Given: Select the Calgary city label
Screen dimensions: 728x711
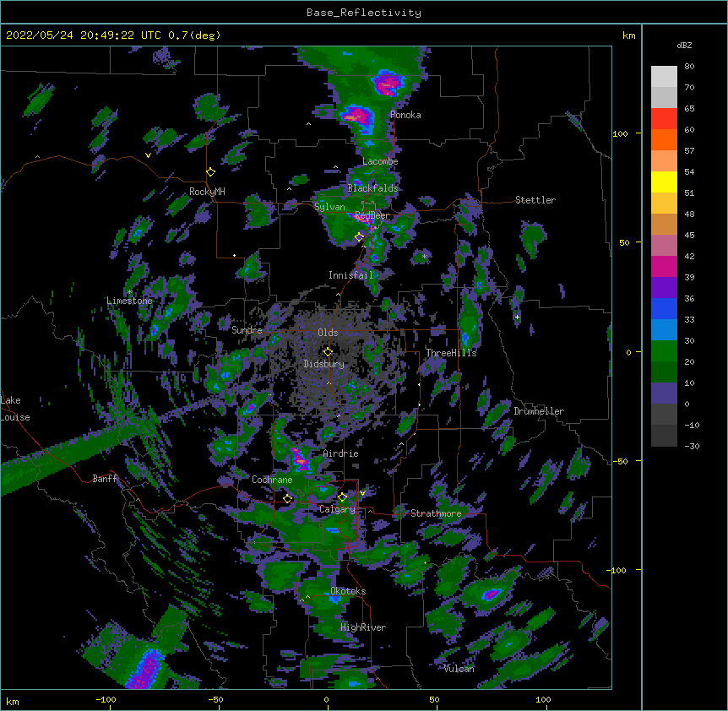Looking at the screenshot, I should pyautogui.click(x=338, y=509).
